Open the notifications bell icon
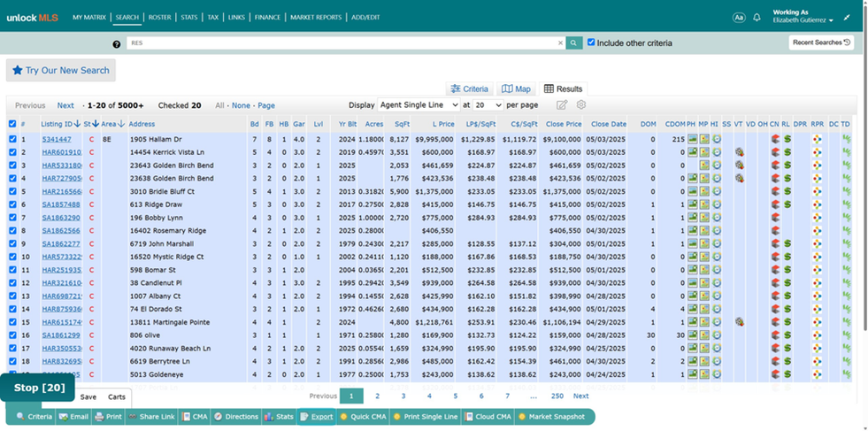The image size is (868, 431). tap(757, 17)
